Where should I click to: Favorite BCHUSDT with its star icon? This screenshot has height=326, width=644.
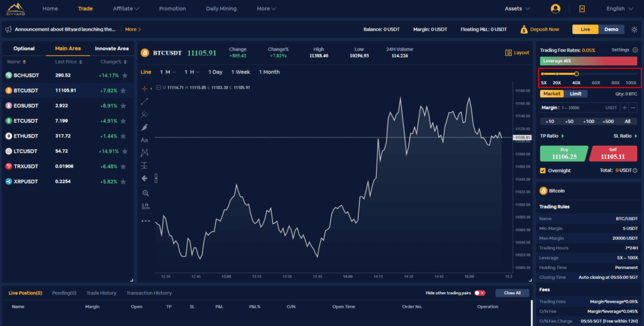tap(124, 75)
